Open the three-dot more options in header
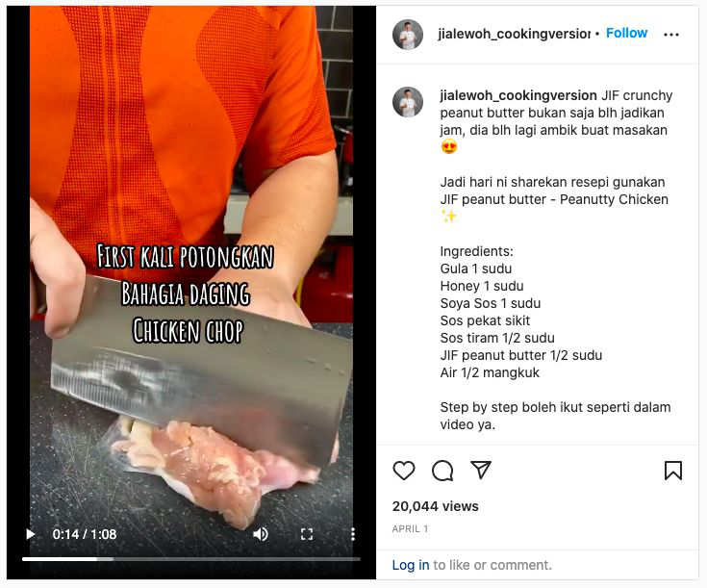The image size is (707, 588). point(671,34)
